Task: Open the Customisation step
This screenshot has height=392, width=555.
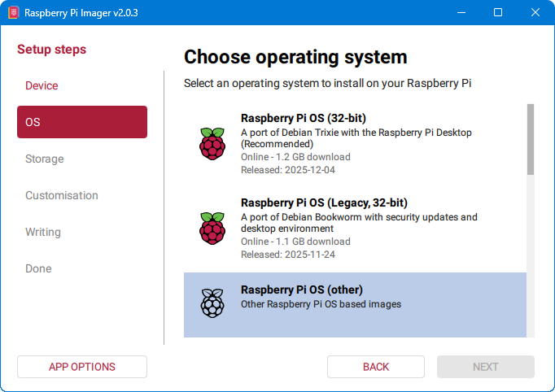Action: (62, 195)
